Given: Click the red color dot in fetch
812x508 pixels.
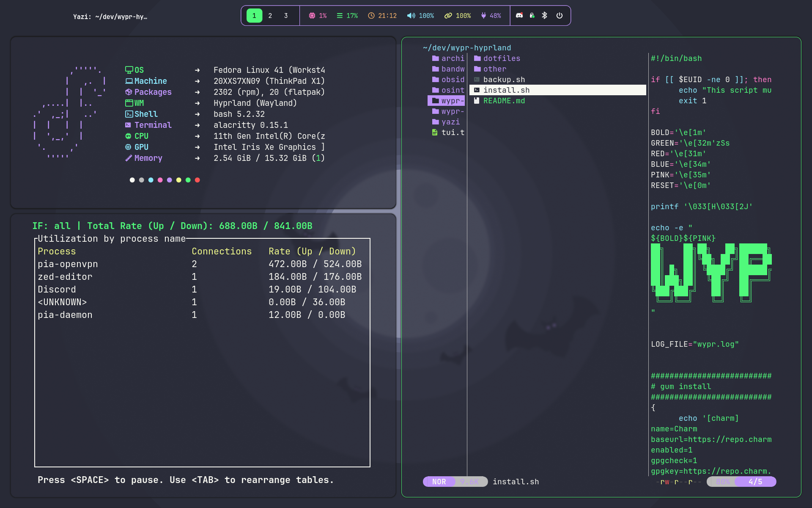Looking at the screenshot, I should point(197,180).
